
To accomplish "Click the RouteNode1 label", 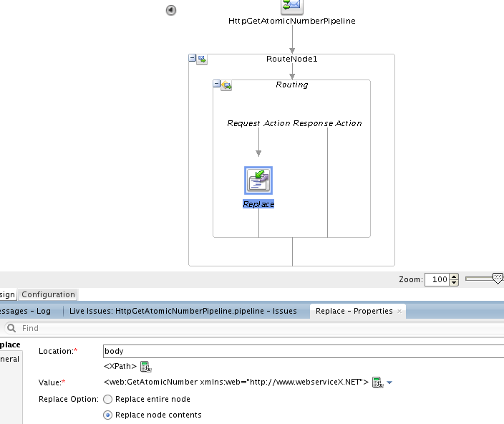I will (292, 59).
